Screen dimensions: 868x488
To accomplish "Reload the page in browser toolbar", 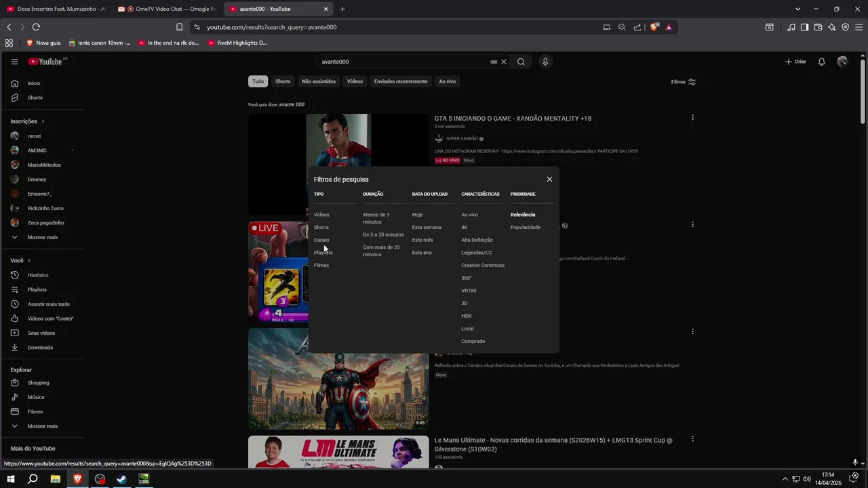I will (36, 27).
